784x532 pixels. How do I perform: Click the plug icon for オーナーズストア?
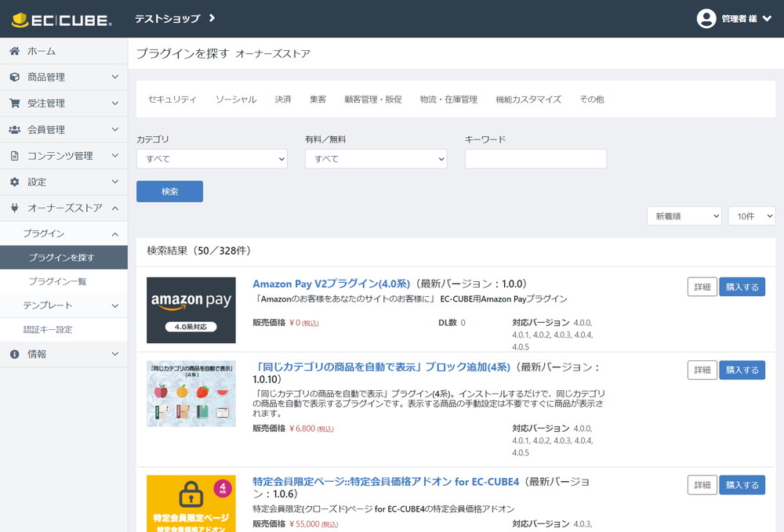coord(14,208)
